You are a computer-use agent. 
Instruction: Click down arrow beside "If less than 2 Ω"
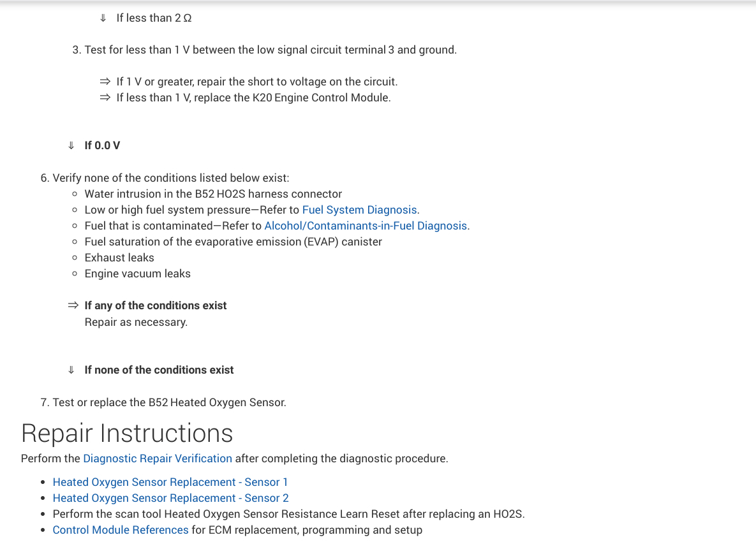click(103, 18)
